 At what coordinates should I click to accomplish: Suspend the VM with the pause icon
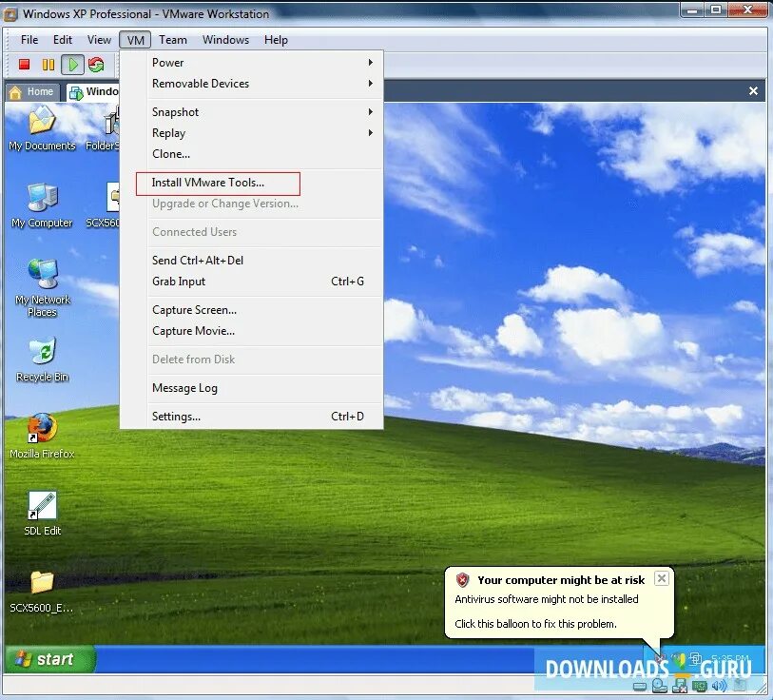pos(48,64)
